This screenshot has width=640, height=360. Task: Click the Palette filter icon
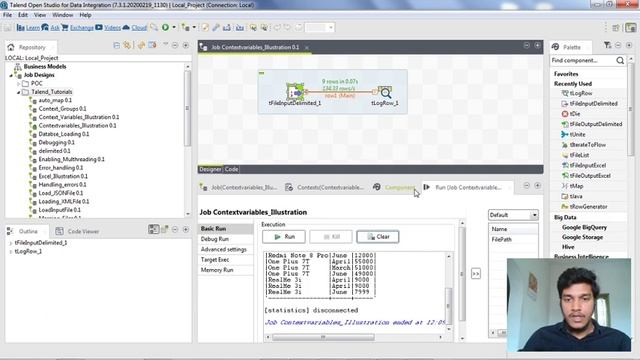tap(607, 45)
